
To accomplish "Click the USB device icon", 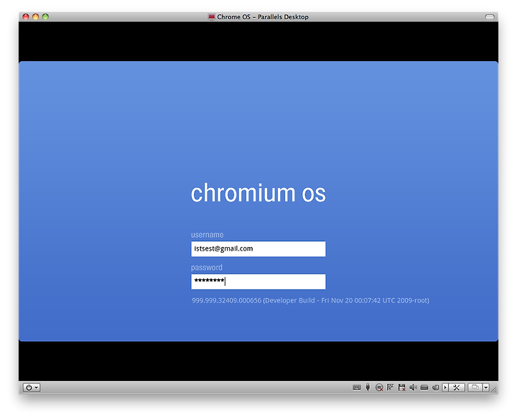I will (368, 388).
